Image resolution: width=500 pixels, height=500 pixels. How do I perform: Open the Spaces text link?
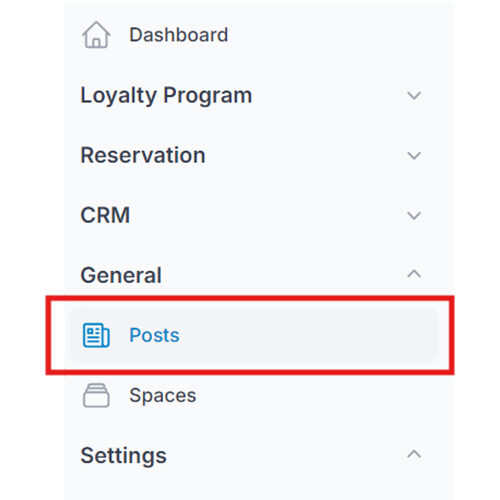(163, 396)
